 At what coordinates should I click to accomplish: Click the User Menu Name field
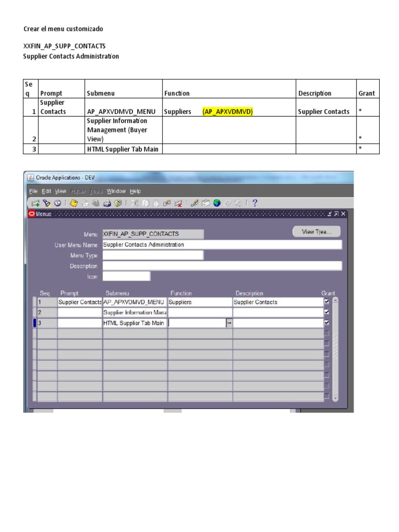tap(222, 245)
